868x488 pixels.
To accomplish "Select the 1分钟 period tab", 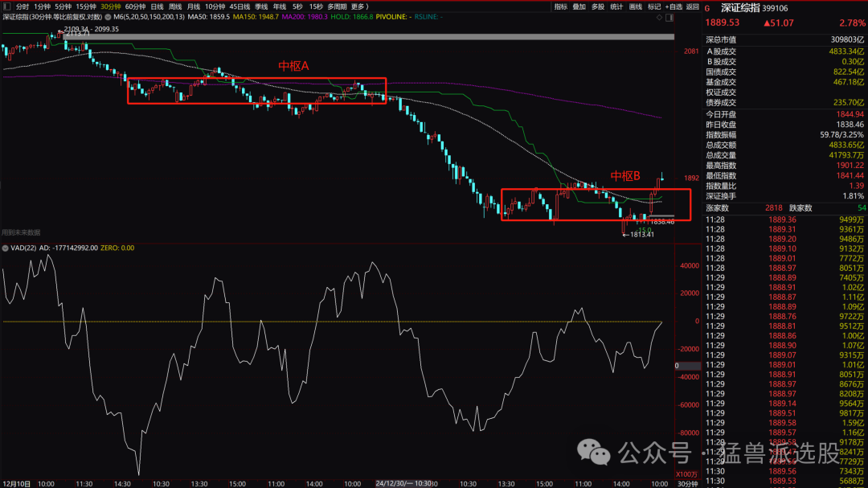I will click(42, 6).
